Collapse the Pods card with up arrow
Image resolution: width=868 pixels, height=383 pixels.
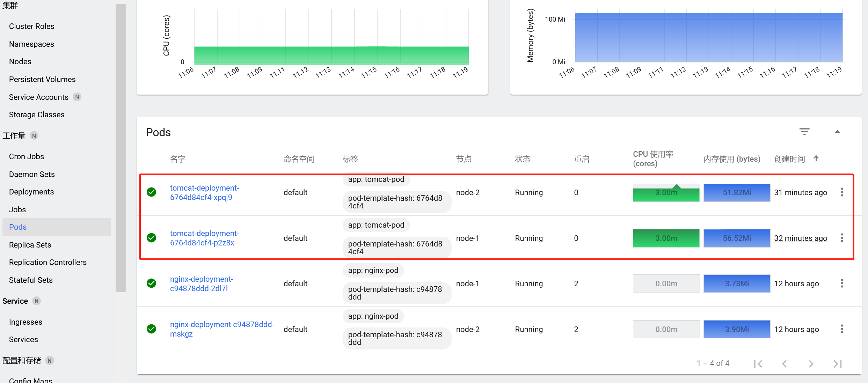(837, 132)
